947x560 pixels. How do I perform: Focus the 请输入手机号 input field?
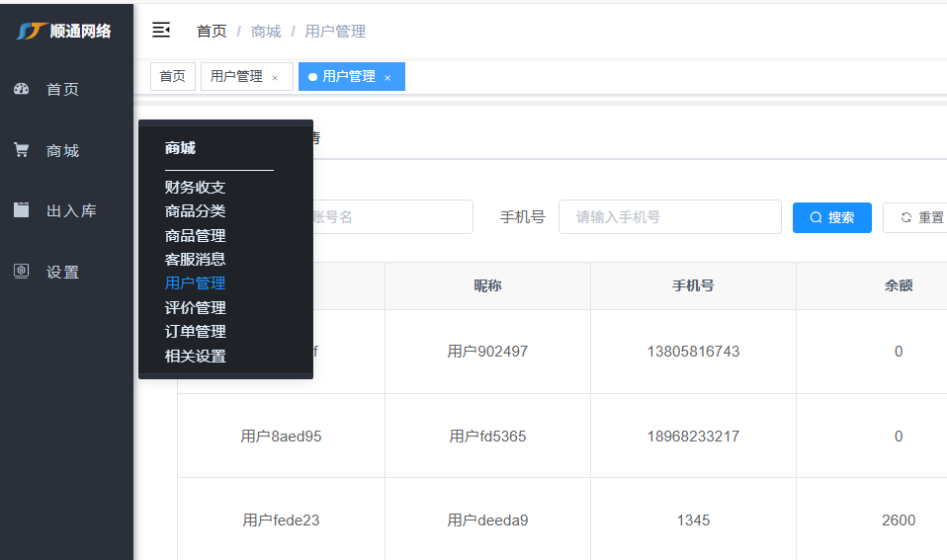coord(669,217)
